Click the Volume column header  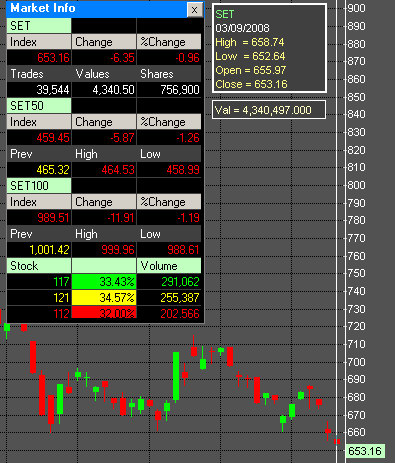coord(169,266)
